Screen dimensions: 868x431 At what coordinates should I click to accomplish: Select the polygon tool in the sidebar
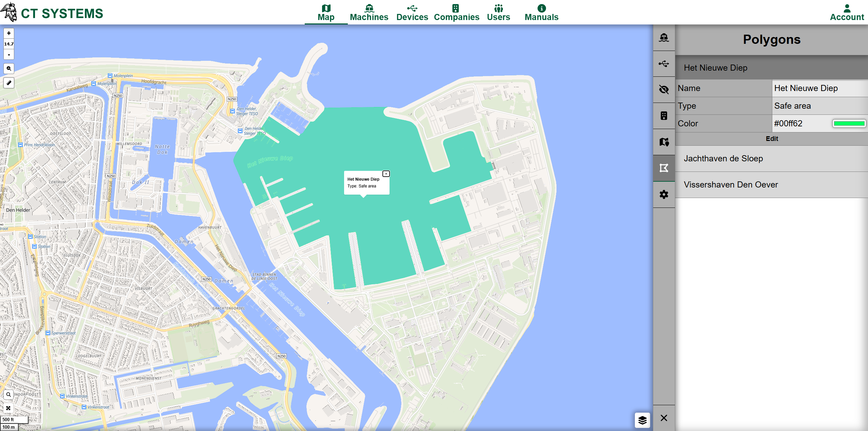tap(664, 168)
